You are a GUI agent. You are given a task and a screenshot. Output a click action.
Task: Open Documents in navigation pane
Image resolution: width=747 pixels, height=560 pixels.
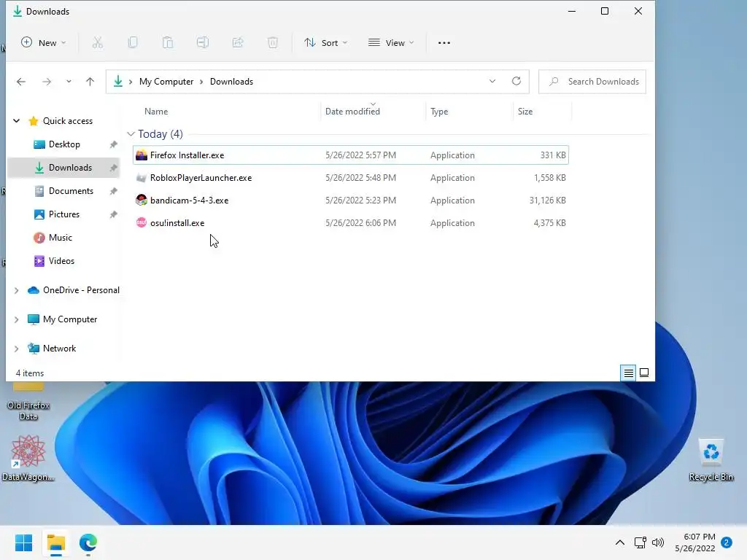(x=71, y=191)
